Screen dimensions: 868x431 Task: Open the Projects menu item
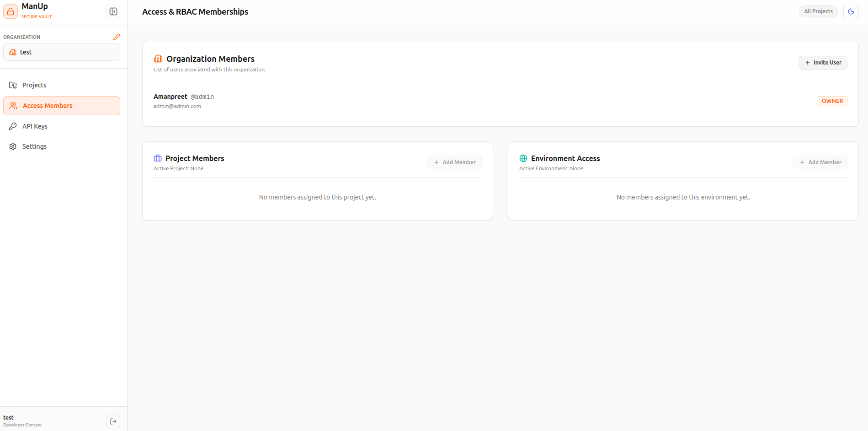(62, 85)
